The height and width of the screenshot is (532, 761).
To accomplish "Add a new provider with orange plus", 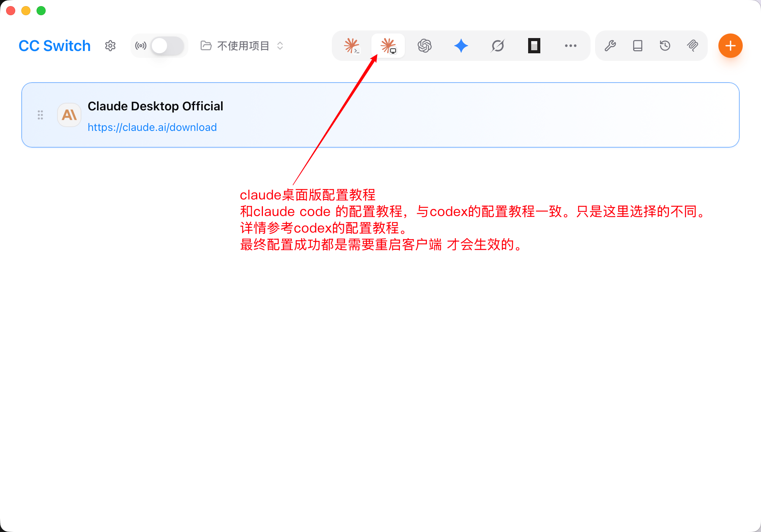I will coord(731,46).
